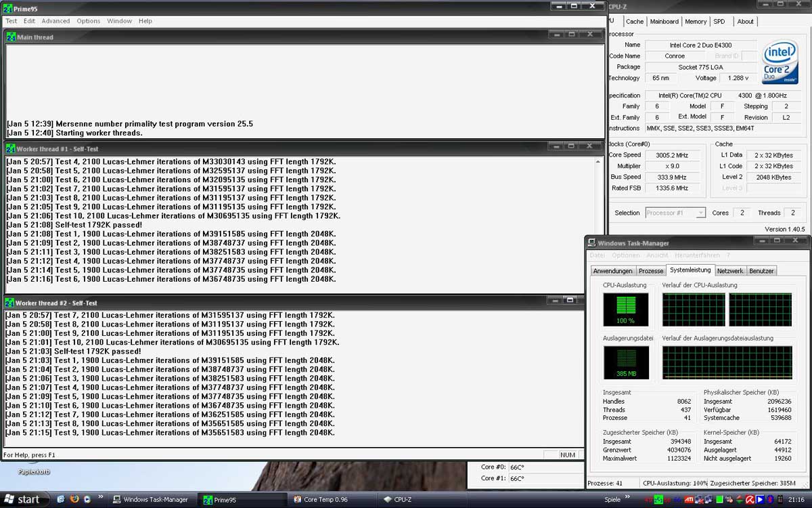The width and height of the screenshot is (812, 508).
Task: Click the Spiele toolbar label
Action: (x=612, y=500)
